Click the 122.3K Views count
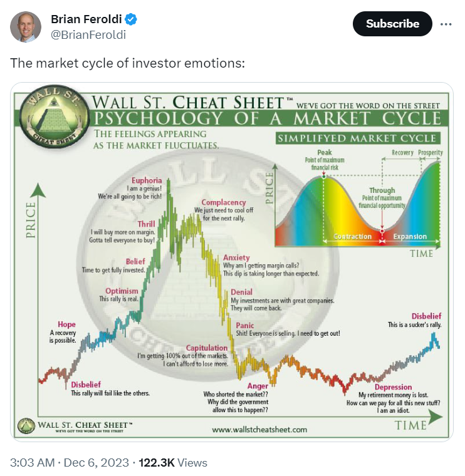The width and height of the screenshot is (465, 476). [x=173, y=463]
